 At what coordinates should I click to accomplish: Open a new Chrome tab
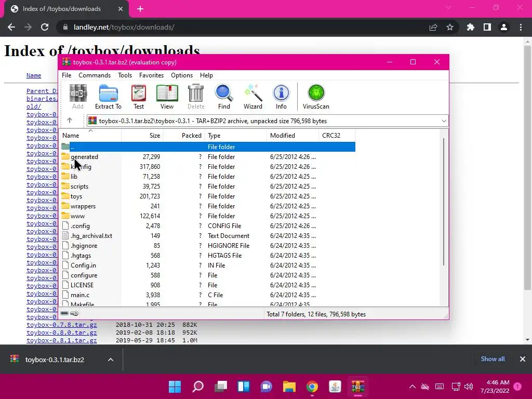click(x=140, y=9)
